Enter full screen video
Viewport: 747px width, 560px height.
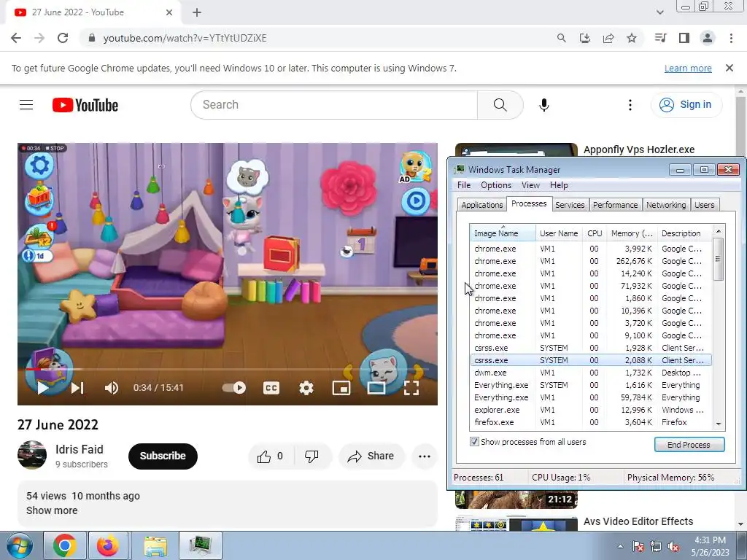(x=411, y=388)
